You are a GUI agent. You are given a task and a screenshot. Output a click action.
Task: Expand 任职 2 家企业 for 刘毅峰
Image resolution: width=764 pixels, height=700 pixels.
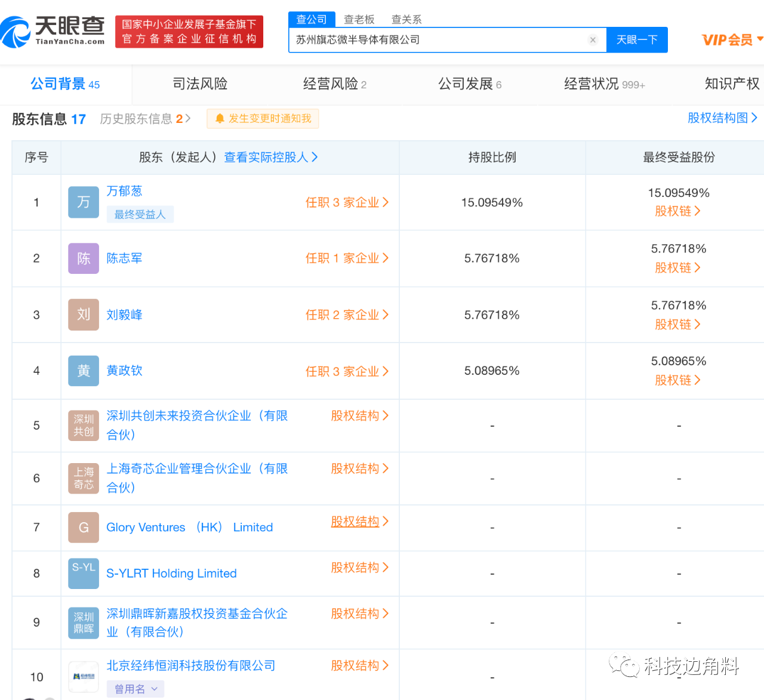pyautogui.click(x=347, y=315)
